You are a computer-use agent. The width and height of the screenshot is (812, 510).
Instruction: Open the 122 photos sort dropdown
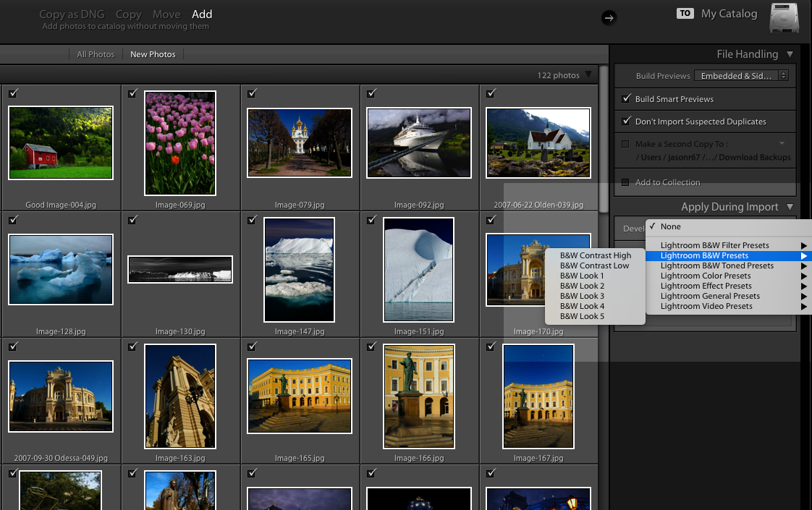click(588, 75)
